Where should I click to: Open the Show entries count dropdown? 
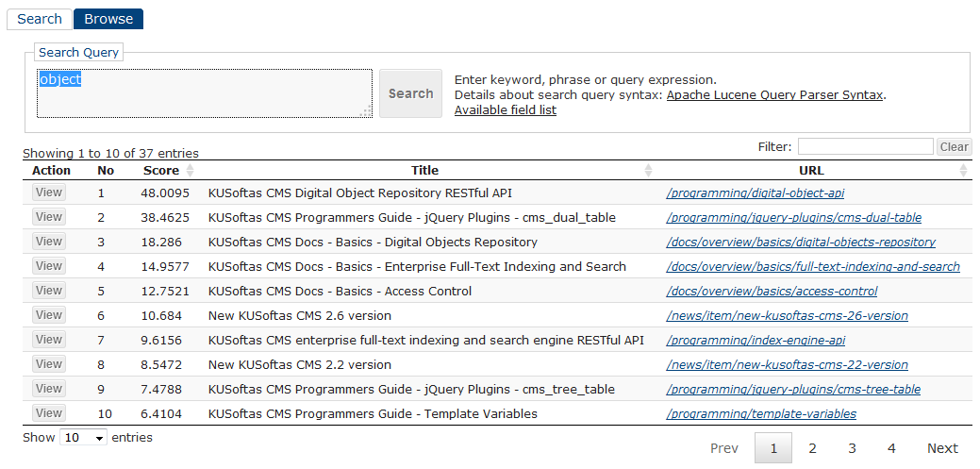tap(84, 438)
